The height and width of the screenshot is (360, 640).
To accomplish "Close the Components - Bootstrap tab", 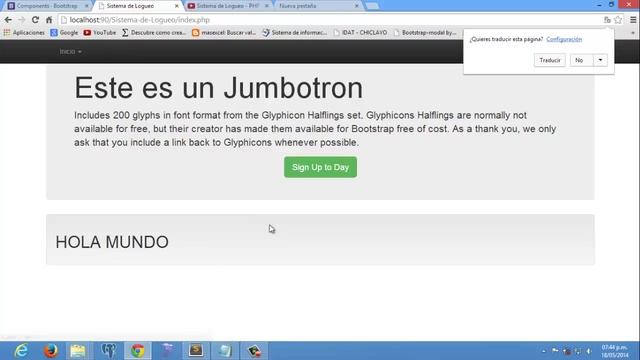I will (87, 6).
